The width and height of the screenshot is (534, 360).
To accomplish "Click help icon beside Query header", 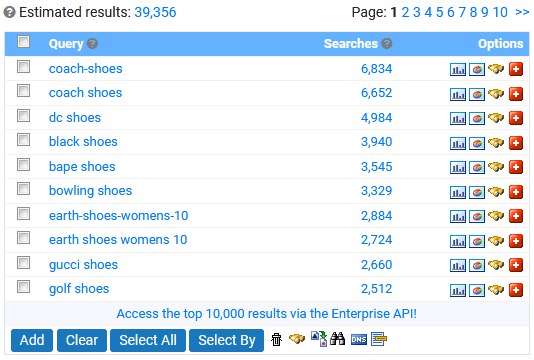I will [x=92, y=44].
